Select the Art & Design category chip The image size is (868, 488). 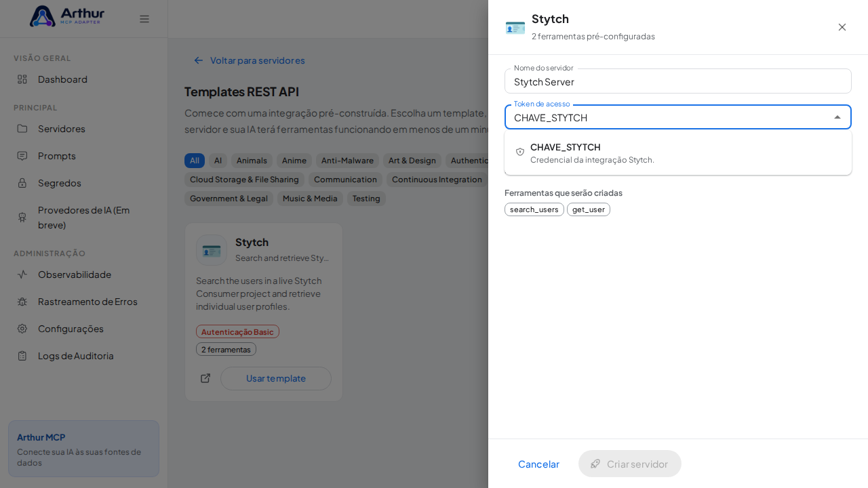(x=412, y=161)
